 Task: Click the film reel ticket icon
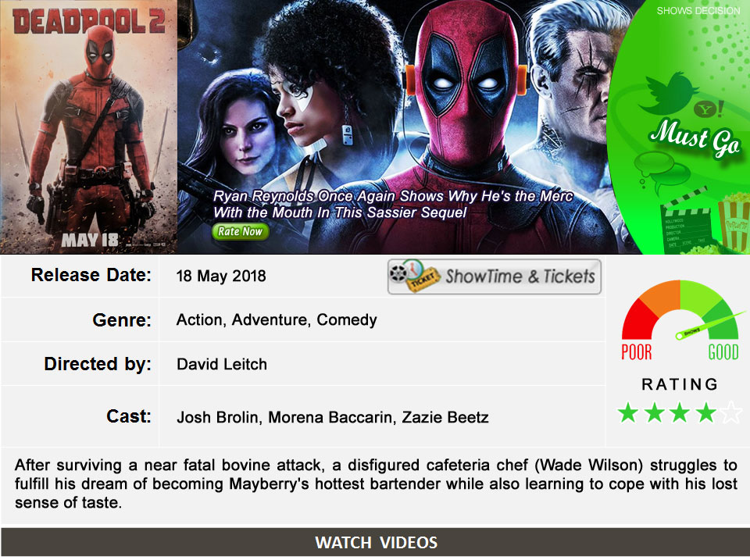[414, 276]
